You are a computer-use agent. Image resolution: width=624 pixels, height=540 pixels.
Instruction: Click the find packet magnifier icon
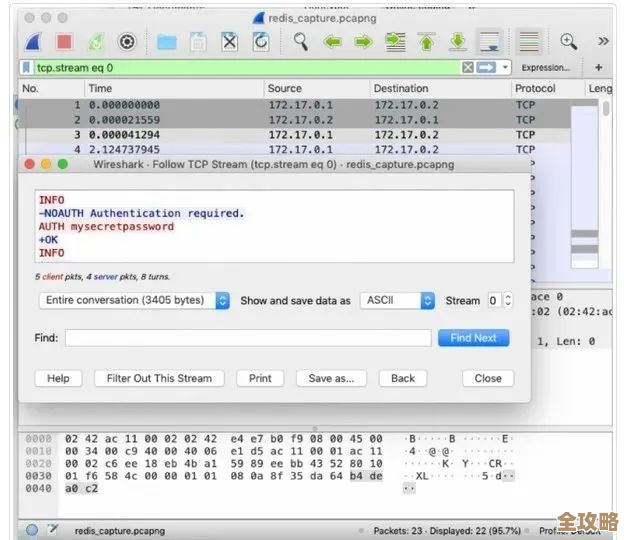[301, 42]
